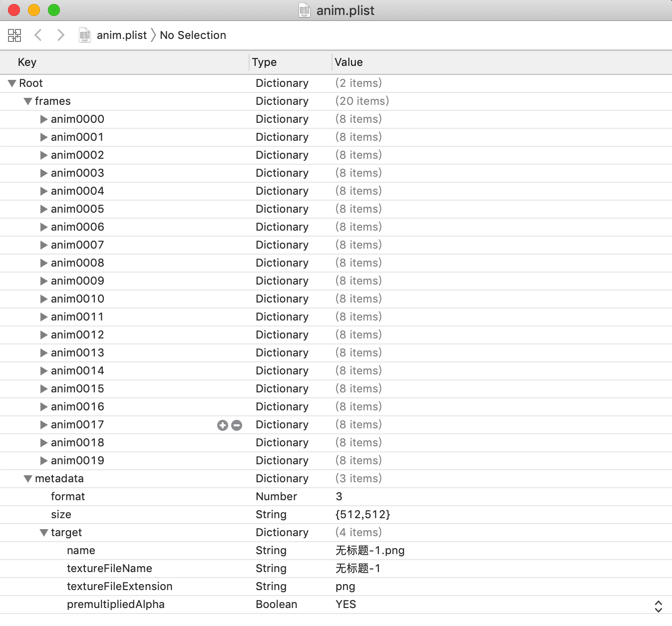This screenshot has width=672, height=626.
Task: Go back with the left chevron
Action: pos(38,35)
